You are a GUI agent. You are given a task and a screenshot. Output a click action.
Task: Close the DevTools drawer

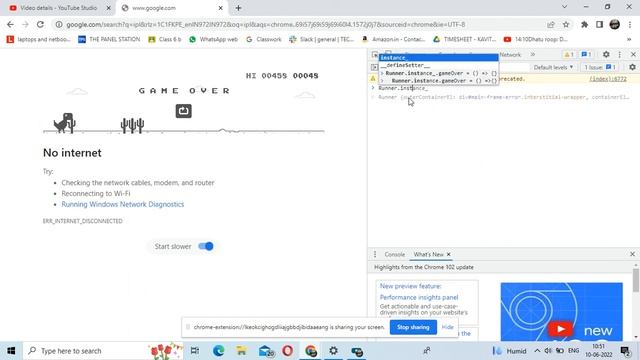(632, 254)
